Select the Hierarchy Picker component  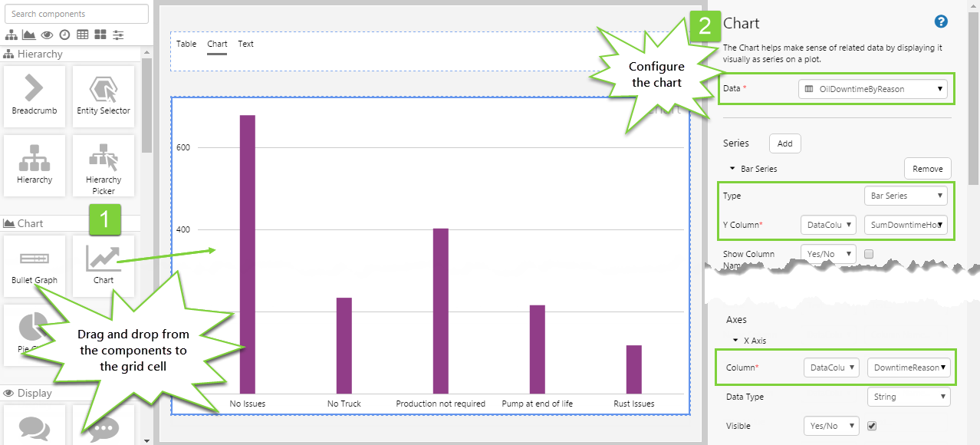(x=104, y=165)
